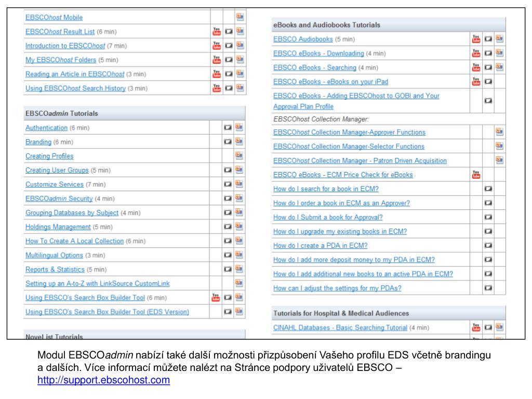Follow the Multilingual Options link
Image resolution: width=532 pixels, height=399 pixels.
[x=54, y=255]
